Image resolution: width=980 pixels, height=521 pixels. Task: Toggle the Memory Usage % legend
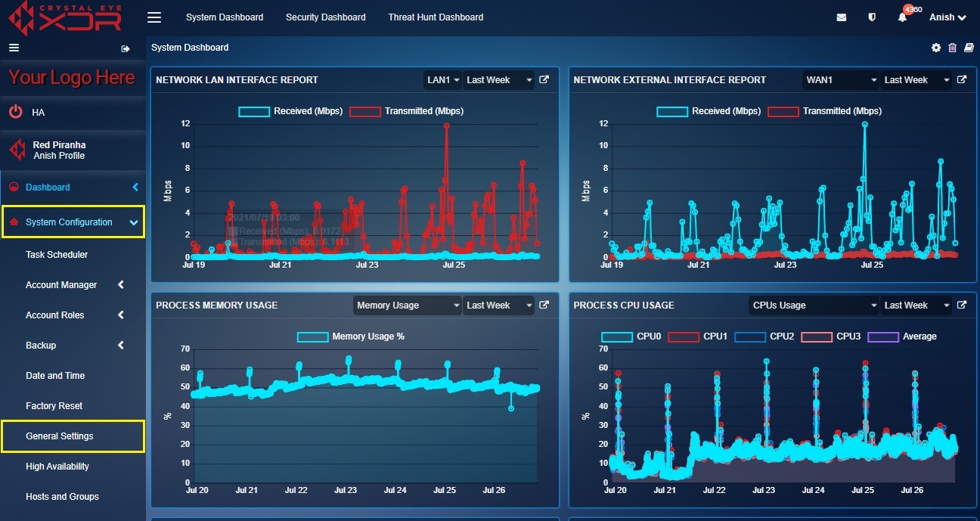click(351, 336)
